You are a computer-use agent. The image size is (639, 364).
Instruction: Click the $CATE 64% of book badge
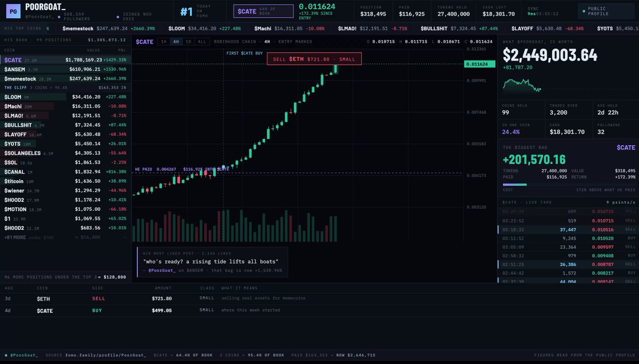[x=263, y=11]
